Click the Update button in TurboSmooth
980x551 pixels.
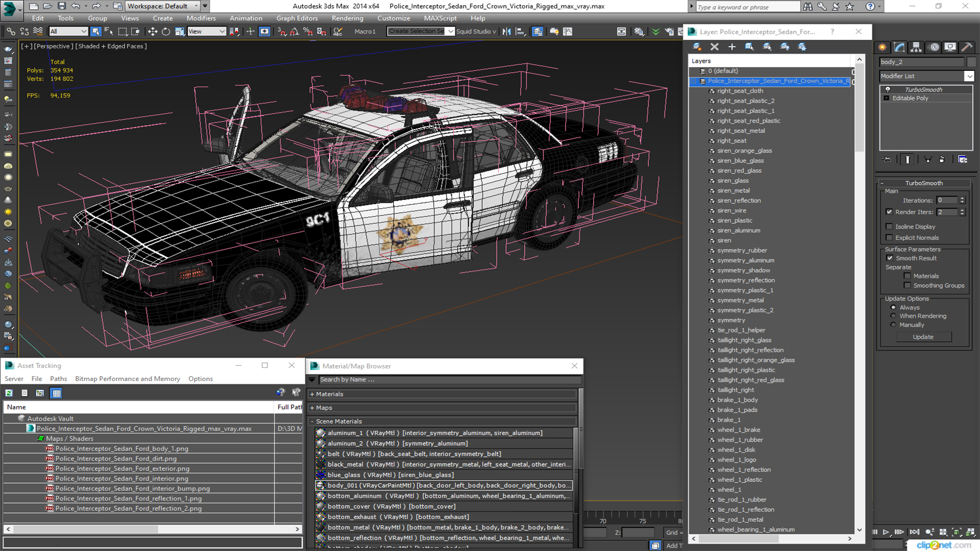tap(923, 337)
